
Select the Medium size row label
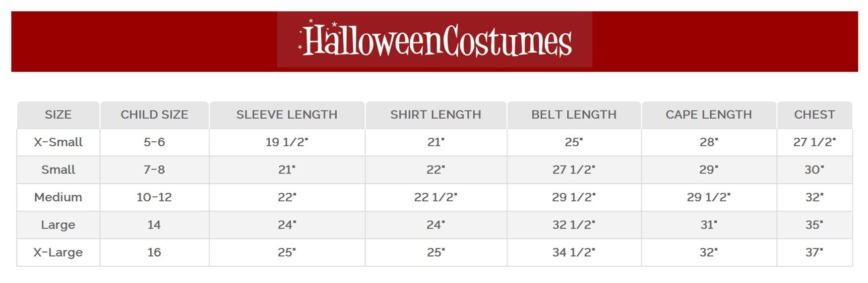tap(58, 197)
